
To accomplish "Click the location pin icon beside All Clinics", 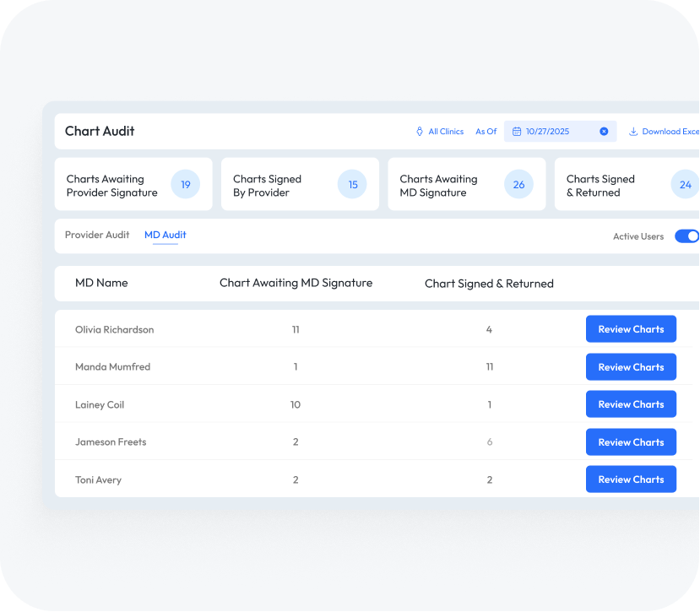I will point(420,132).
